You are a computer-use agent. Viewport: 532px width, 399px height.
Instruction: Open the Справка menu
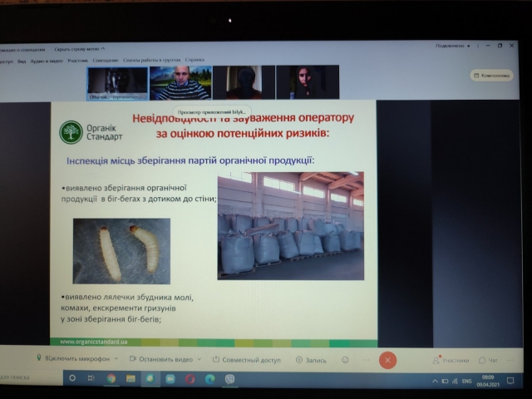(x=195, y=60)
